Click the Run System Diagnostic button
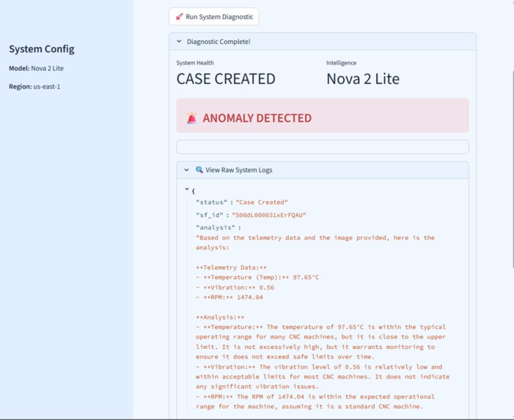This screenshot has height=420, width=514. [213, 17]
